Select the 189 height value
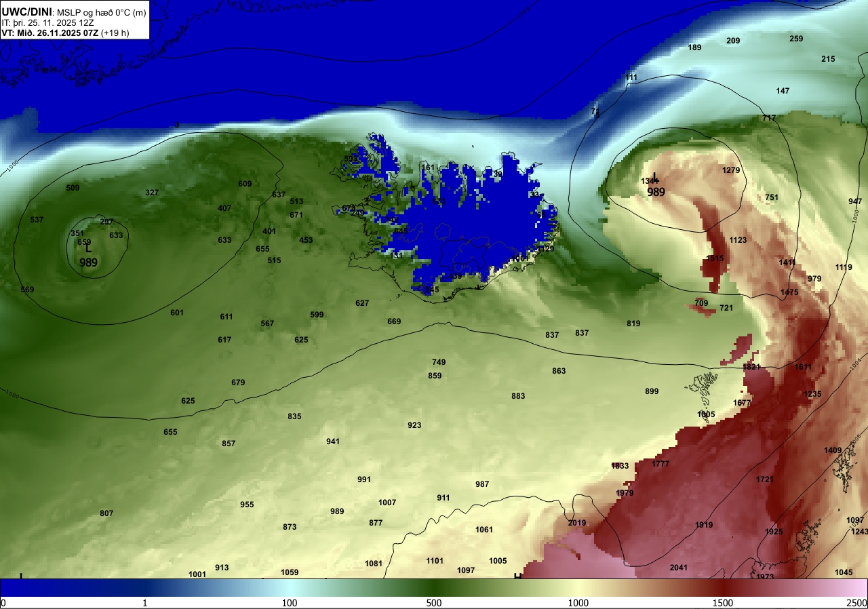Viewport: 868px width, 609px height. pyautogui.click(x=694, y=47)
